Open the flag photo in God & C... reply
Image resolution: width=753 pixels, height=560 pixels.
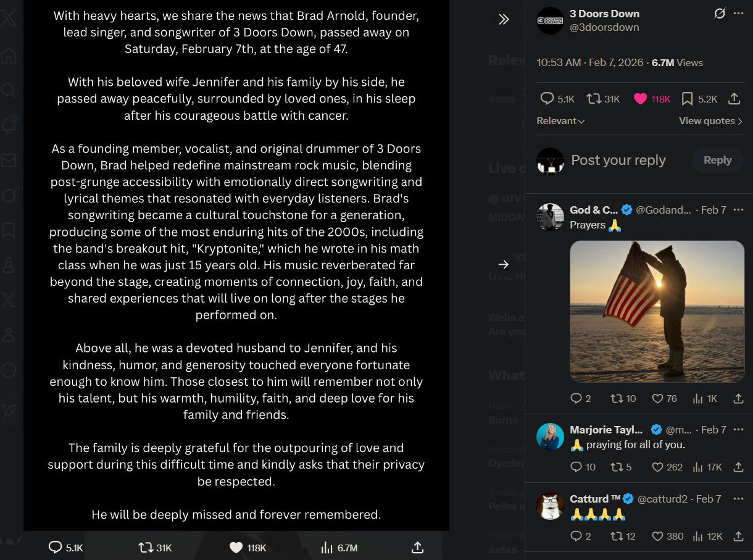(x=657, y=311)
